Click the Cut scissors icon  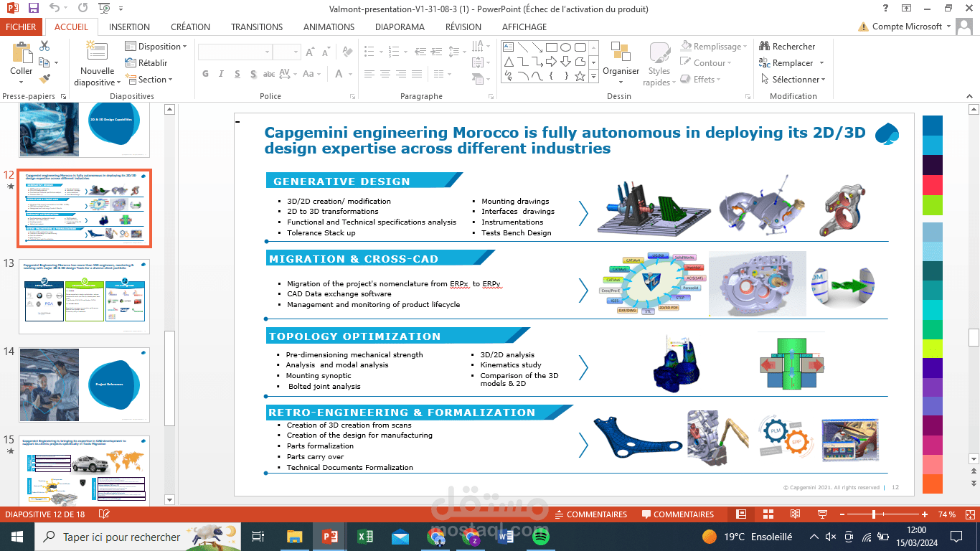[x=44, y=46]
